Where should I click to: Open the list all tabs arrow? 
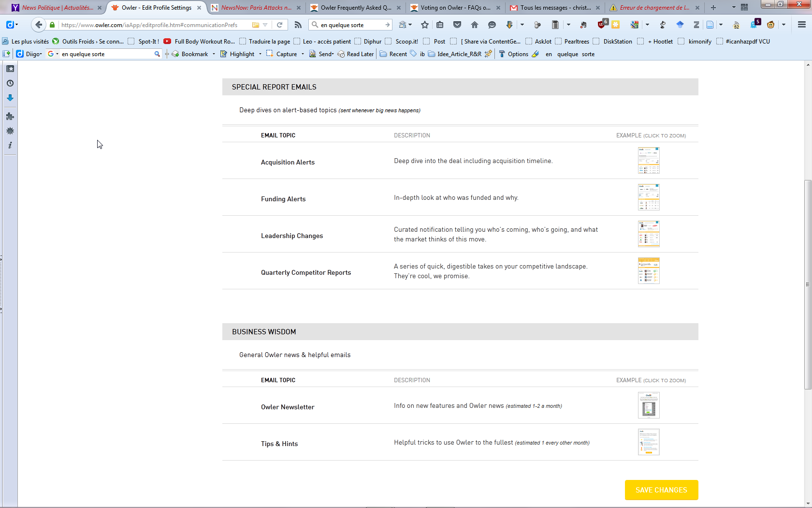click(734, 8)
